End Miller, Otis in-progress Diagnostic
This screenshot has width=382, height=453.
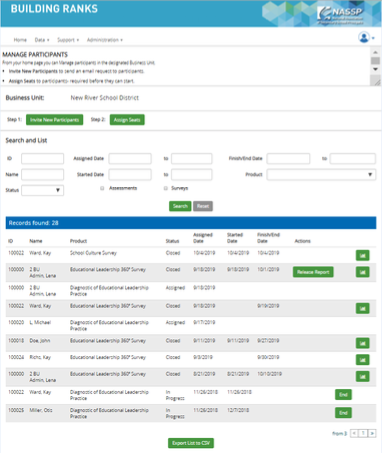[x=343, y=413]
